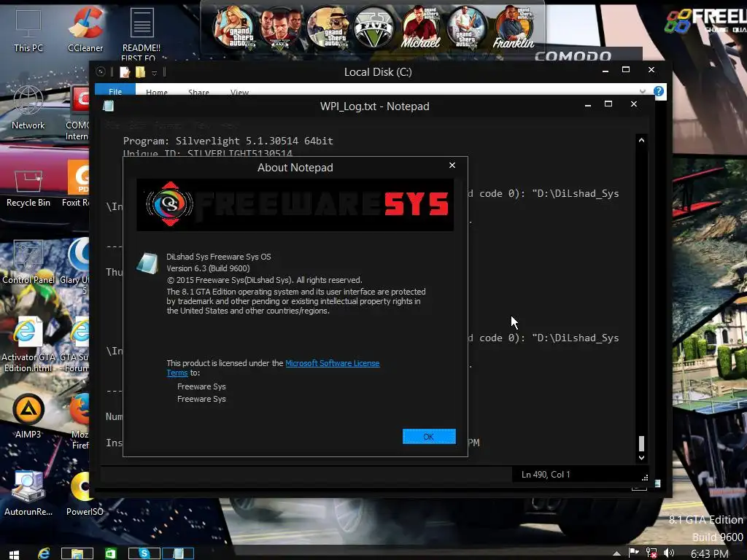Open Action Center flag tray icon
Screen dimensions: 747x560
[633, 553]
